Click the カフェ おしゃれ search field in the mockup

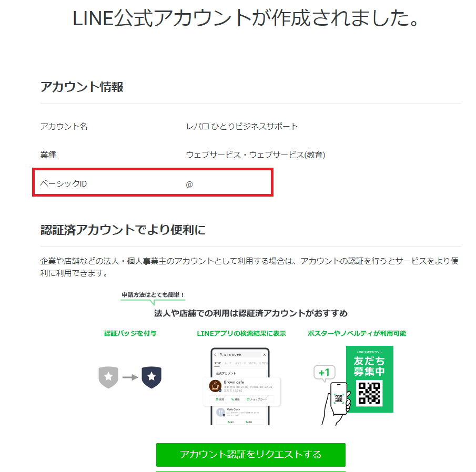[x=236, y=355]
